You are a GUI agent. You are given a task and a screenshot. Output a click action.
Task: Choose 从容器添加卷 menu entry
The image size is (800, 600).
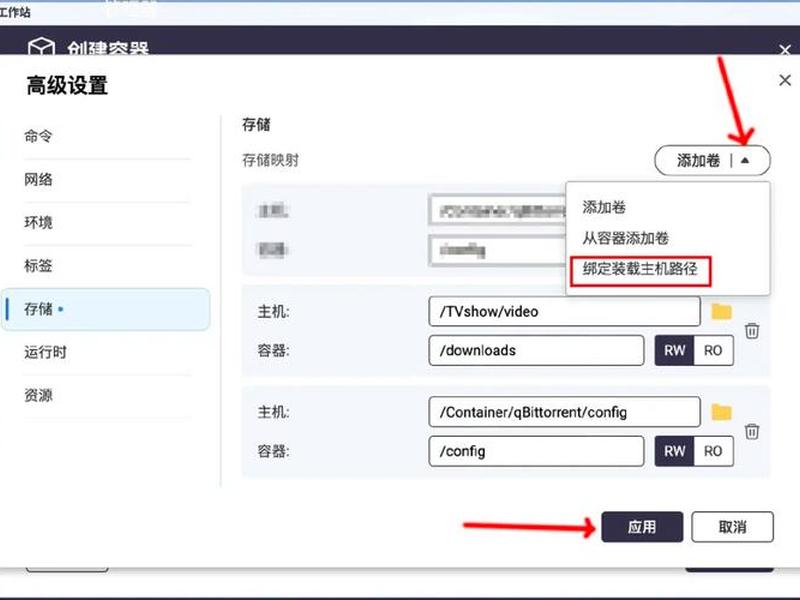[x=626, y=238]
